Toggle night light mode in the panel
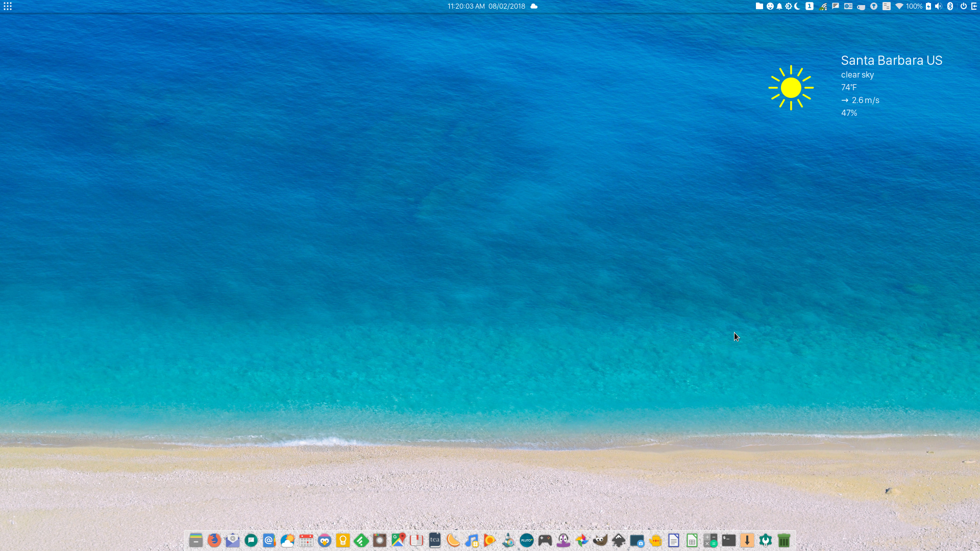The image size is (980, 551). (797, 7)
